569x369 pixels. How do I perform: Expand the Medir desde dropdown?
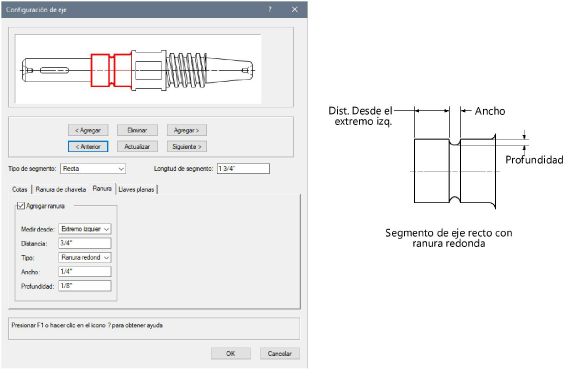pyautogui.click(x=85, y=229)
